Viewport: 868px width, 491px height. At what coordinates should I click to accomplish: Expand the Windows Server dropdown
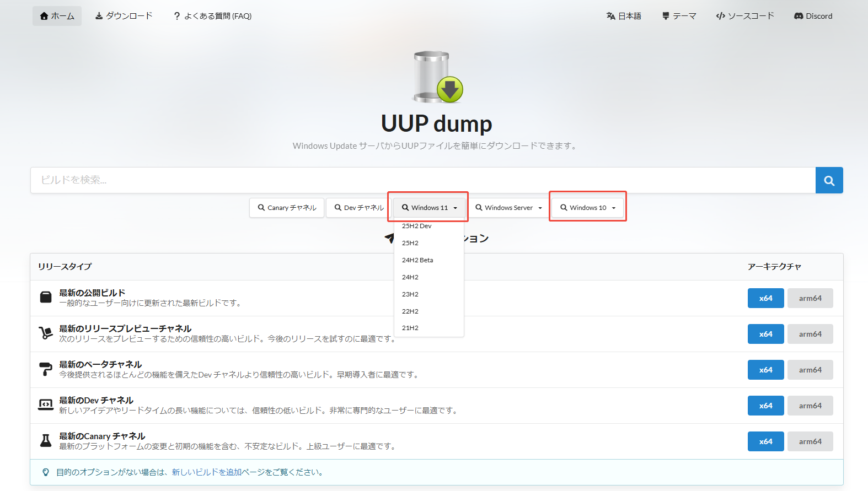pyautogui.click(x=508, y=208)
